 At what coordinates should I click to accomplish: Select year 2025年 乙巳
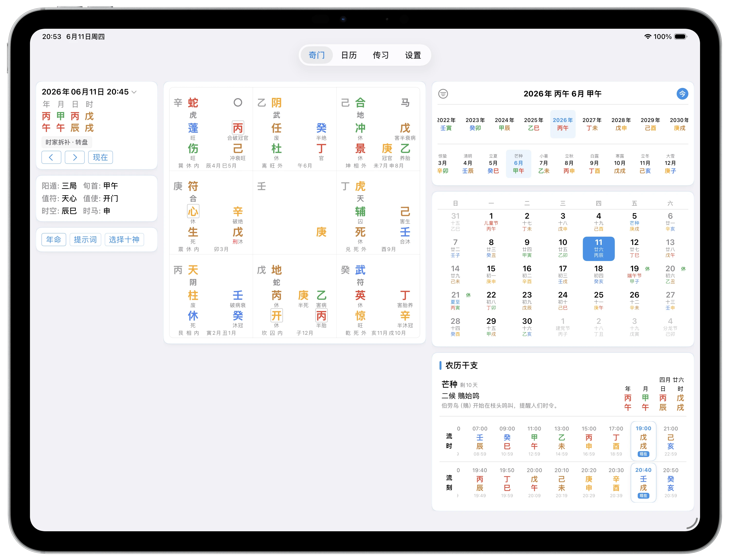tap(533, 124)
